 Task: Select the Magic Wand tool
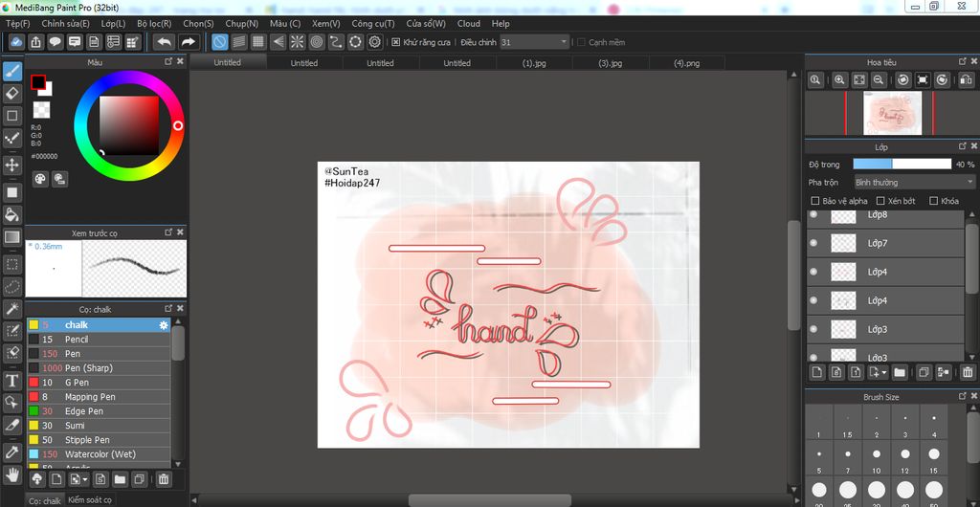11,308
